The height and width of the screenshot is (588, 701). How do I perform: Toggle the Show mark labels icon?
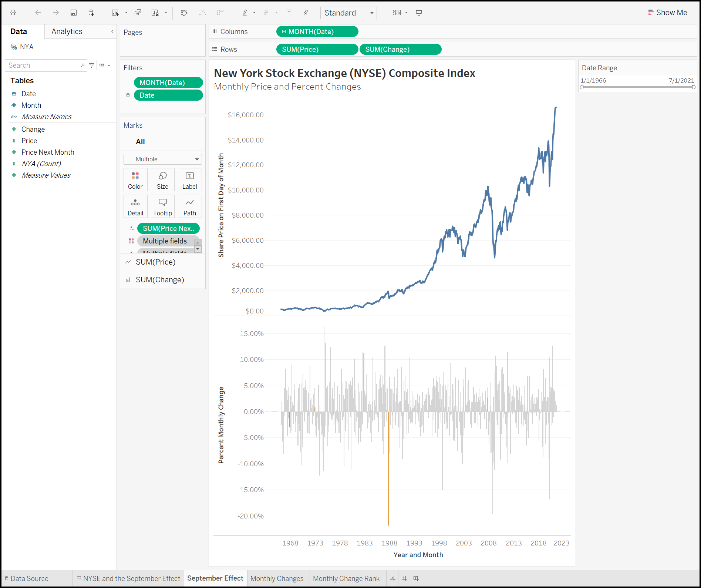tap(289, 13)
